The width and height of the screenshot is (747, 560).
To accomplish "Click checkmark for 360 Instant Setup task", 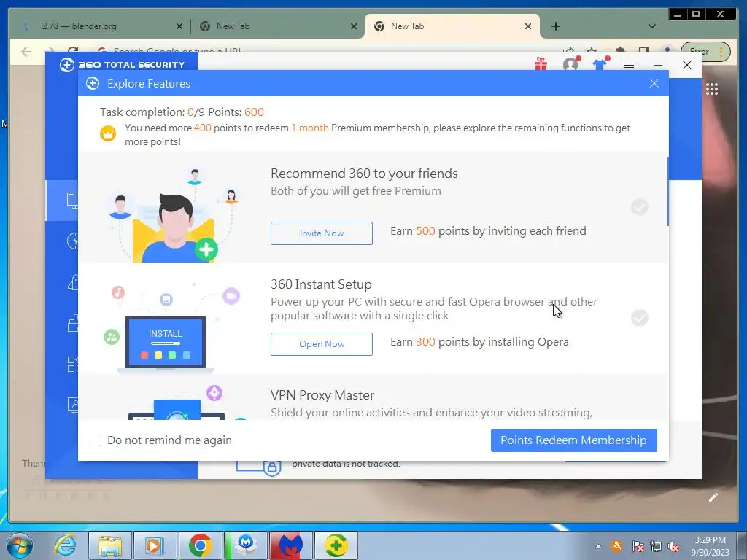I will pos(639,318).
